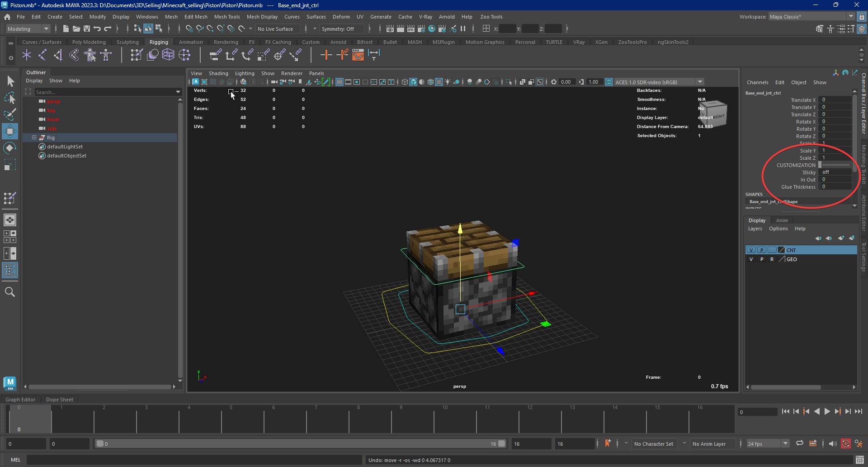This screenshot has height=467, width=868.
Task: Click the Translate X value field
Action: [835, 100]
